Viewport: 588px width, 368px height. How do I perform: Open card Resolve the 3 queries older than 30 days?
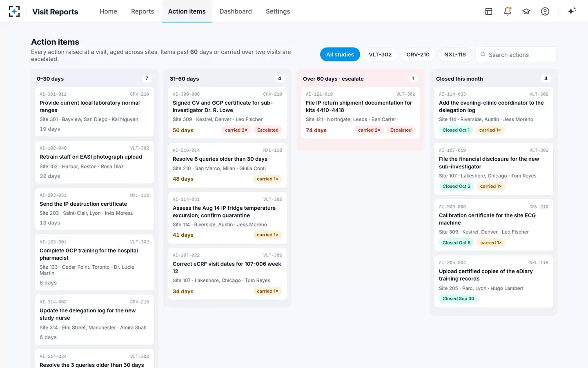point(94,359)
